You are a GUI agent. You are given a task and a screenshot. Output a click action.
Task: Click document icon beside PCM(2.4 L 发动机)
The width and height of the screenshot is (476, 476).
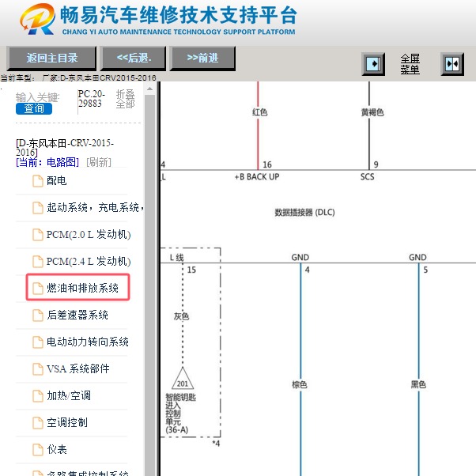(x=38, y=262)
